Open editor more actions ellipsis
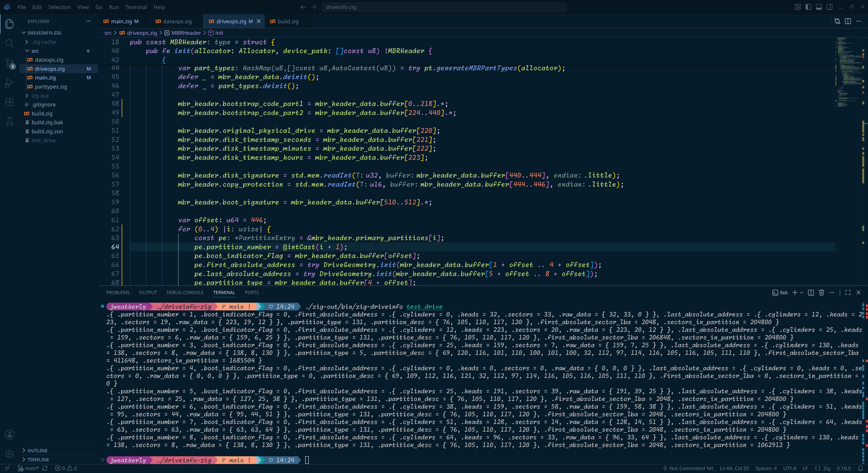868x473 pixels. point(858,21)
